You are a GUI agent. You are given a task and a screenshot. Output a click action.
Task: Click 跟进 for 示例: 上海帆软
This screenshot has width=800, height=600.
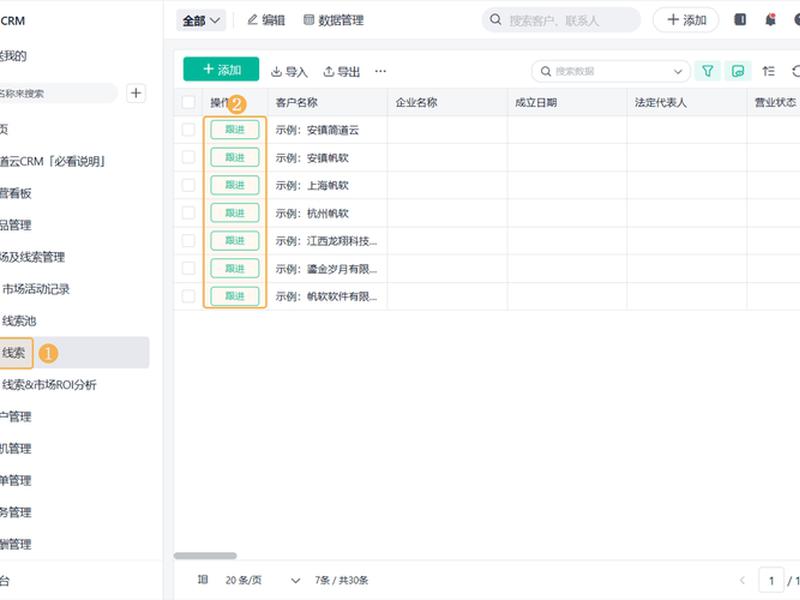pos(235,185)
